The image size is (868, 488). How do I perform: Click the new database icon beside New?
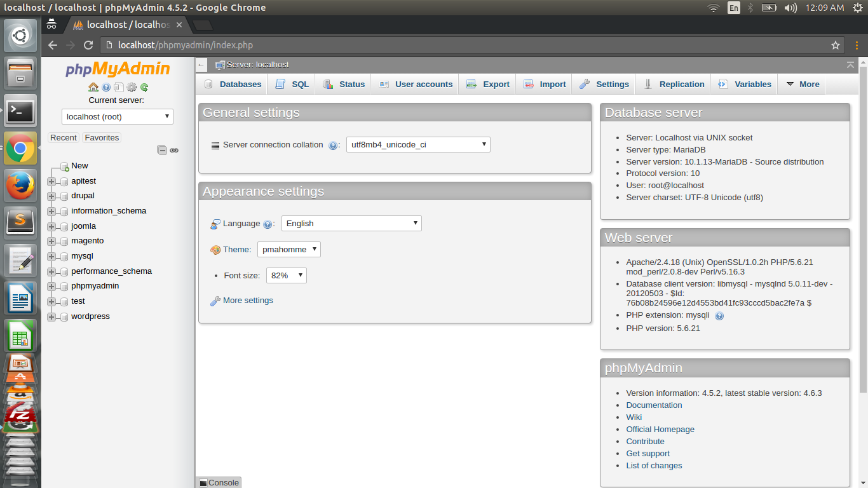[64, 166]
